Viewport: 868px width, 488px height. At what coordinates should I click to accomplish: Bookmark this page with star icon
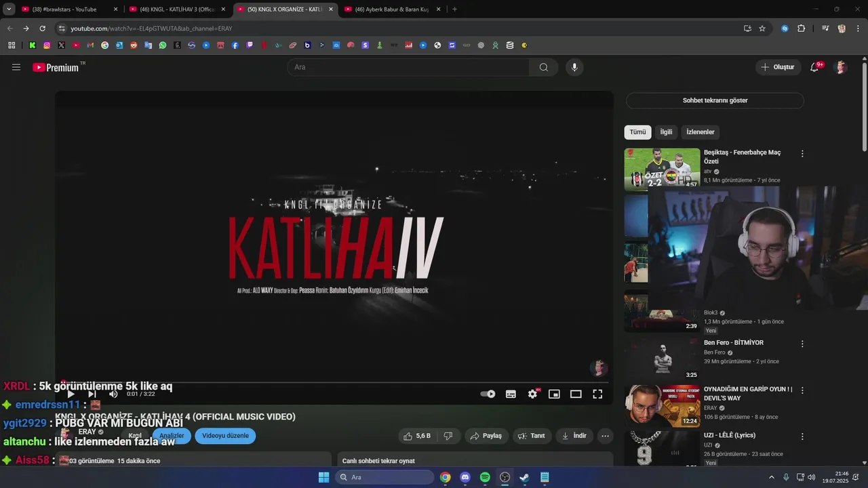(x=762, y=28)
